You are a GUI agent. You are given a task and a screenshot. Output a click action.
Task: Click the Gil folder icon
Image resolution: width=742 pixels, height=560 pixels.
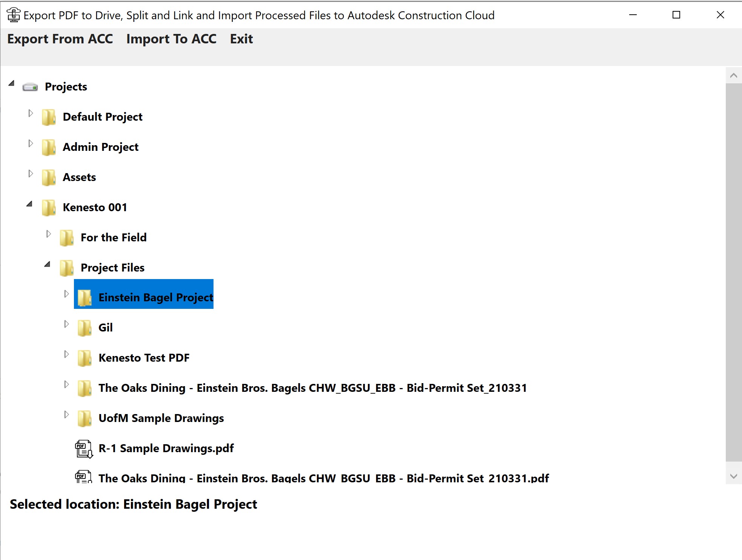84,328
